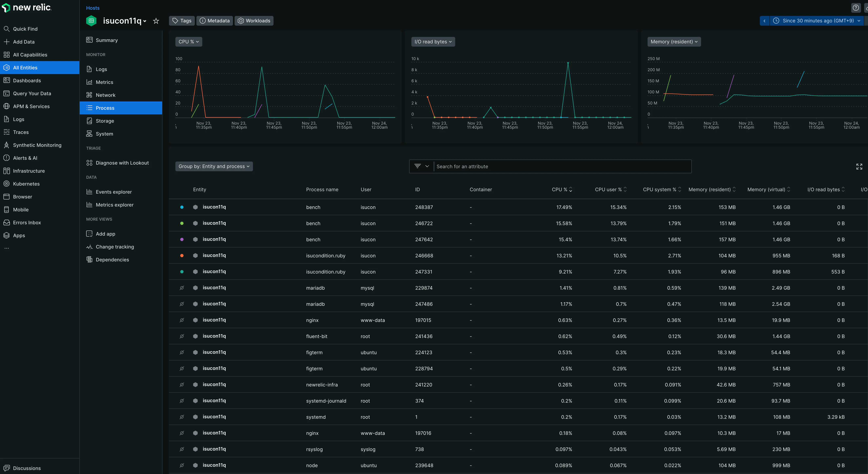
Task: Open Alerts & AI
Action: point(25,158)
